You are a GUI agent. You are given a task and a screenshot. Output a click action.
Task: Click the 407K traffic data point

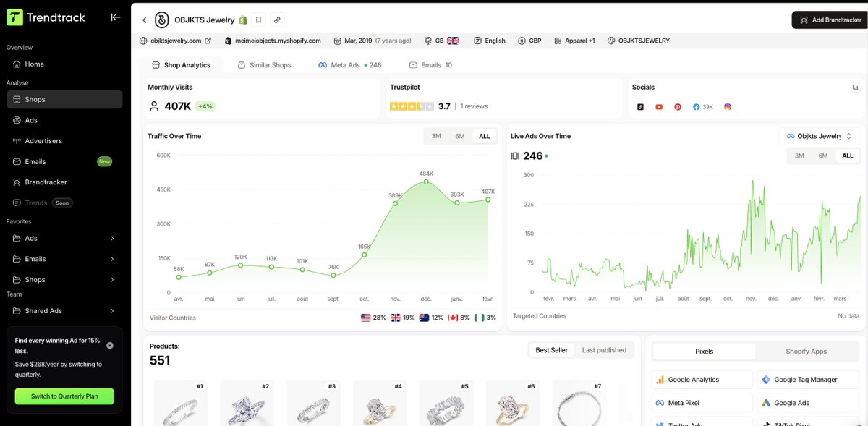point(488,200)
